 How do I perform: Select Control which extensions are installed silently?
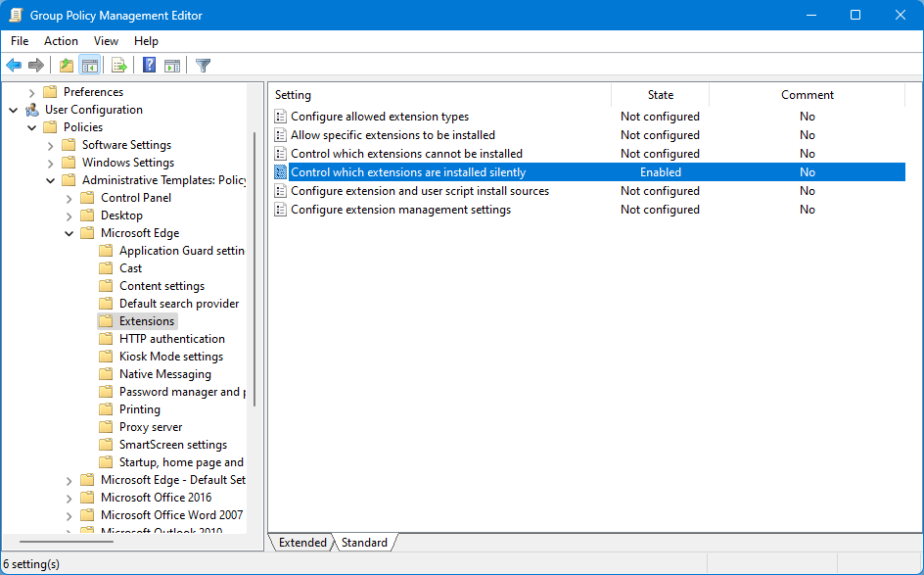coord(408,172)
